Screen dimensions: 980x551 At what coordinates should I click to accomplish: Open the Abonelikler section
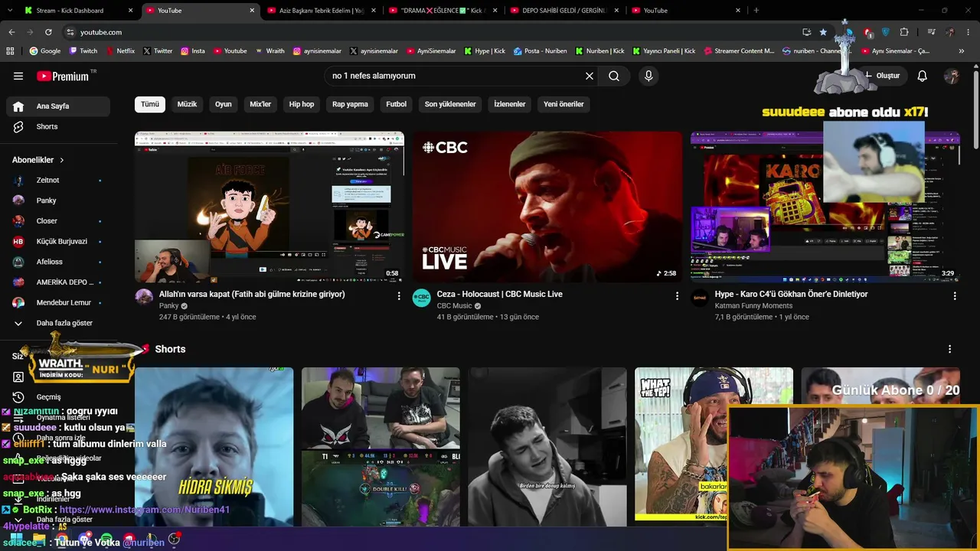point(38,160)
